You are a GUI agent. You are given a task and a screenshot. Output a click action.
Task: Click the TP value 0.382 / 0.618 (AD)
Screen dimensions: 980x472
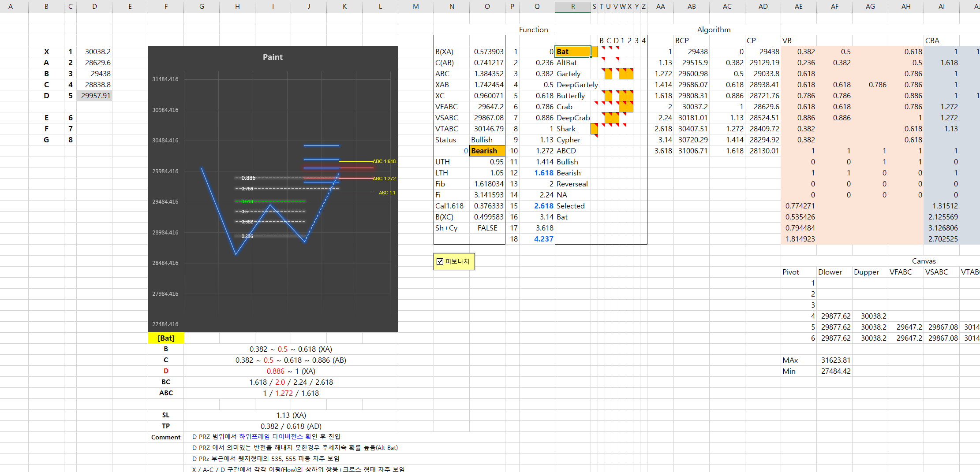point(291,426)
